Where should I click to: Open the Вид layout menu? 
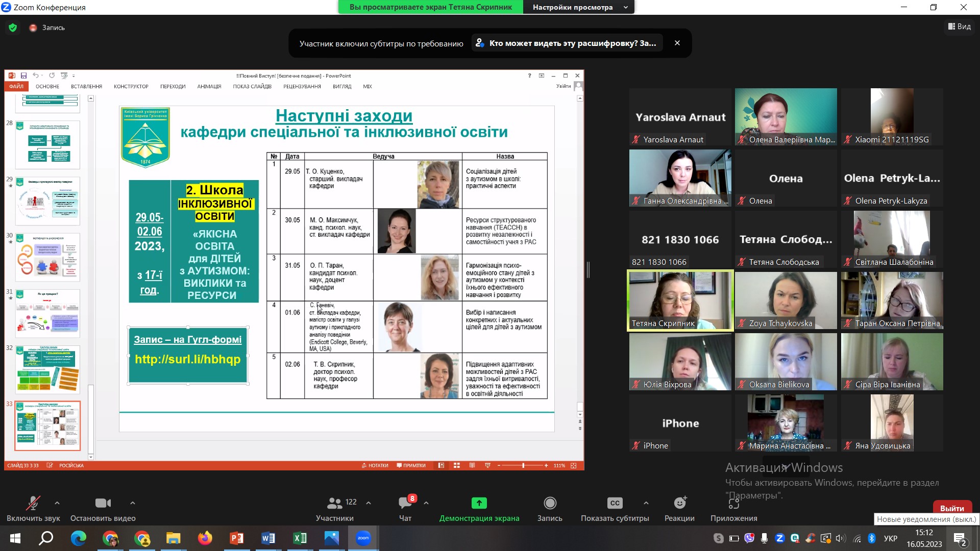coord(960,27)
